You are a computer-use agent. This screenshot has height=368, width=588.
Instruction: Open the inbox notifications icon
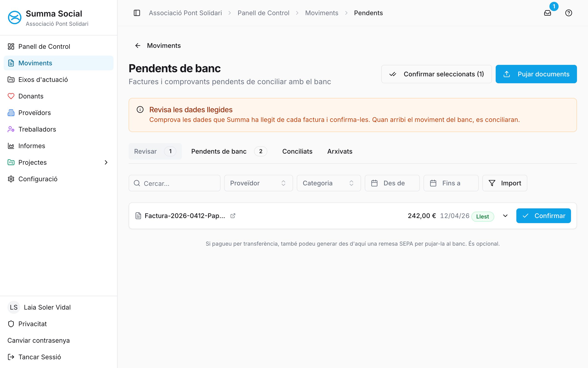click(547, 13)
